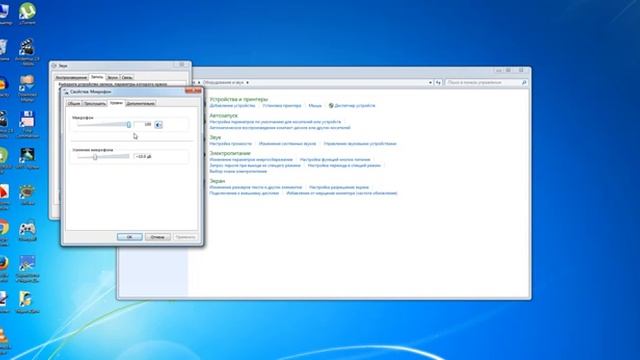The width and height of the screenshot is (640, 360).
Task: Expand the arrow after Оборудование и звук breadcrumb
Action: point(247,82)
